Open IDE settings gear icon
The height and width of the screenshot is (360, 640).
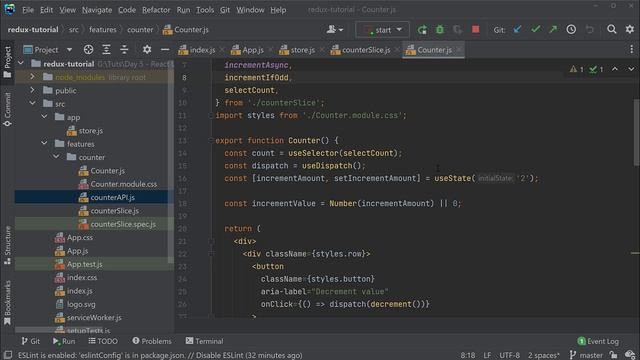coord(630,29)
